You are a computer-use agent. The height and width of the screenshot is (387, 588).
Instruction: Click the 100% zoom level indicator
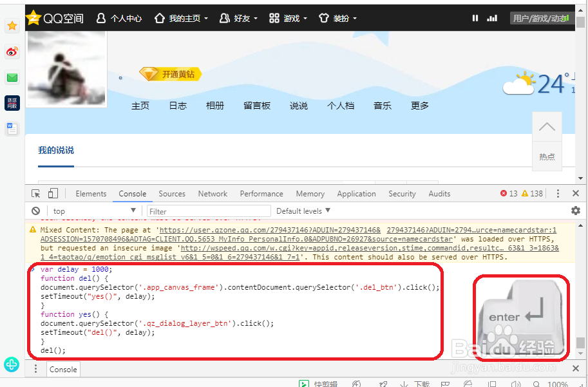click(557, 384)
